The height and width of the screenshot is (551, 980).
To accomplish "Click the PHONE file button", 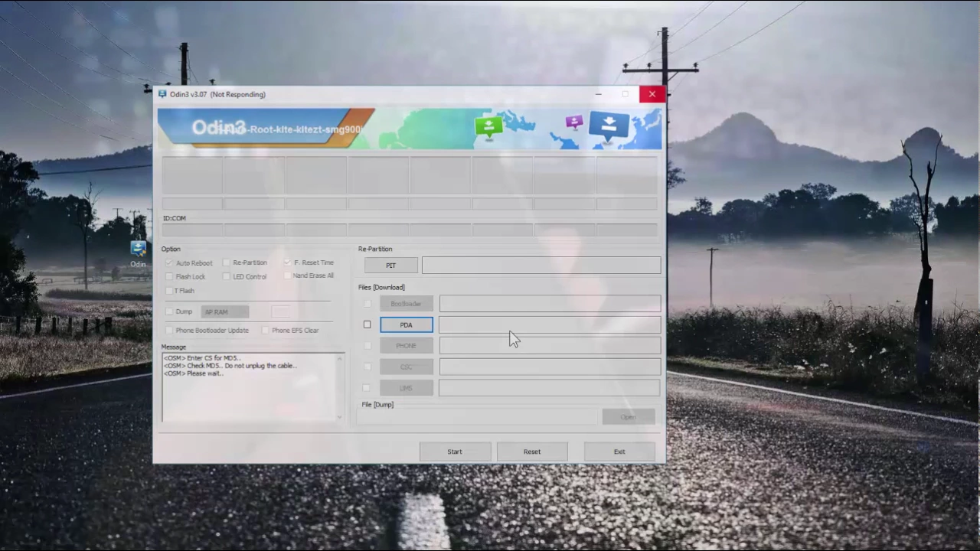I will (407, 346).
